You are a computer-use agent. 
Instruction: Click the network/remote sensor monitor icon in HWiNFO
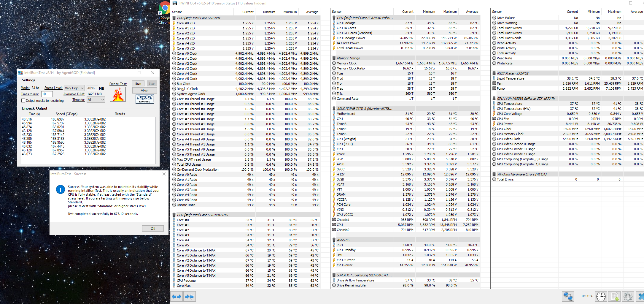point(568,296)
